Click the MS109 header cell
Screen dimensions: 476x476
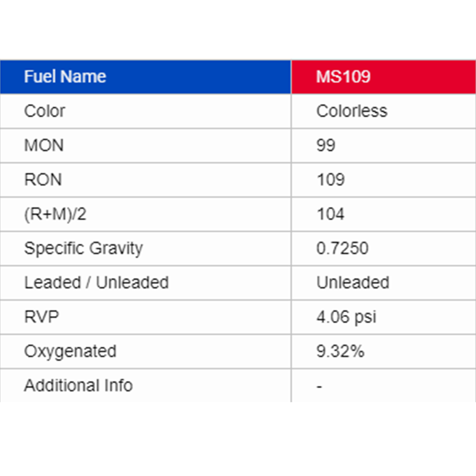pos(343,77)
